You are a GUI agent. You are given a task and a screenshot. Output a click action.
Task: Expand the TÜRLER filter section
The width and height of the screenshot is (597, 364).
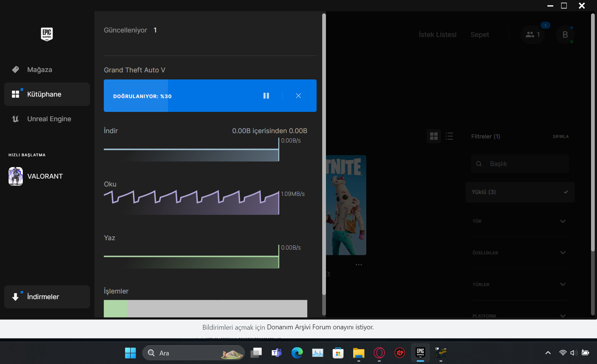520,285
